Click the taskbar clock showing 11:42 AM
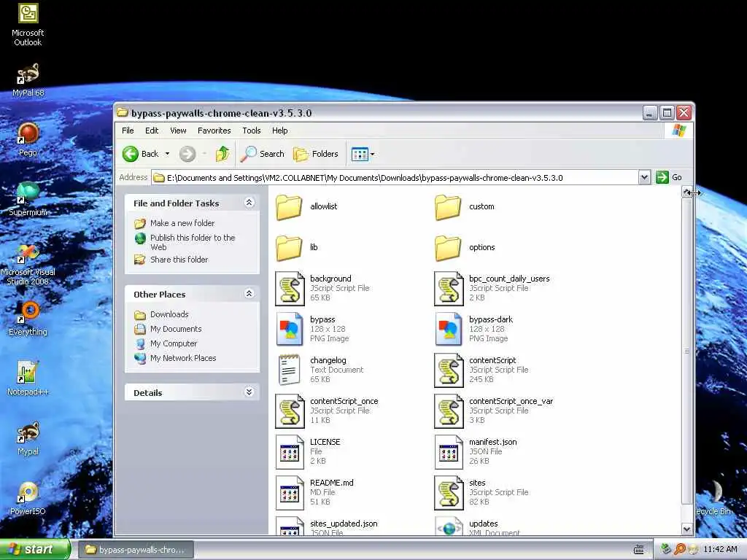The width and height of the screenshot is (747, 560). click(x=720, y=549)
